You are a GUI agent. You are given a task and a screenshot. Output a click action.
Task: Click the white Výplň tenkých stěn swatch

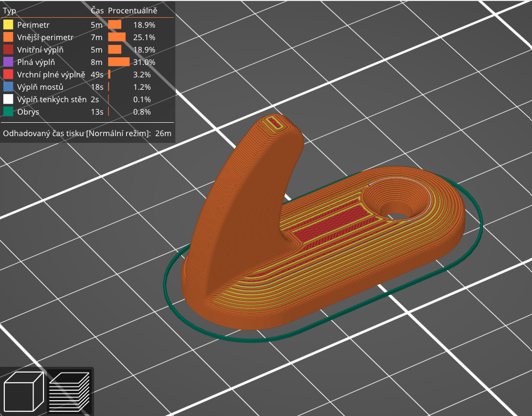point(8,99)
